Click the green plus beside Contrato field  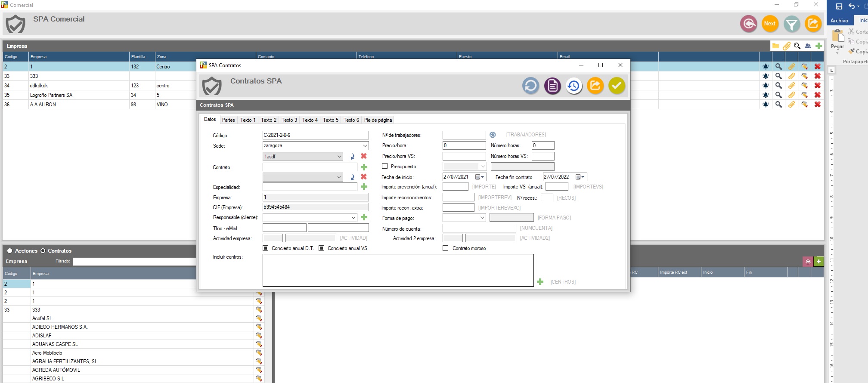pyautogui.click(x=364, y=167)
